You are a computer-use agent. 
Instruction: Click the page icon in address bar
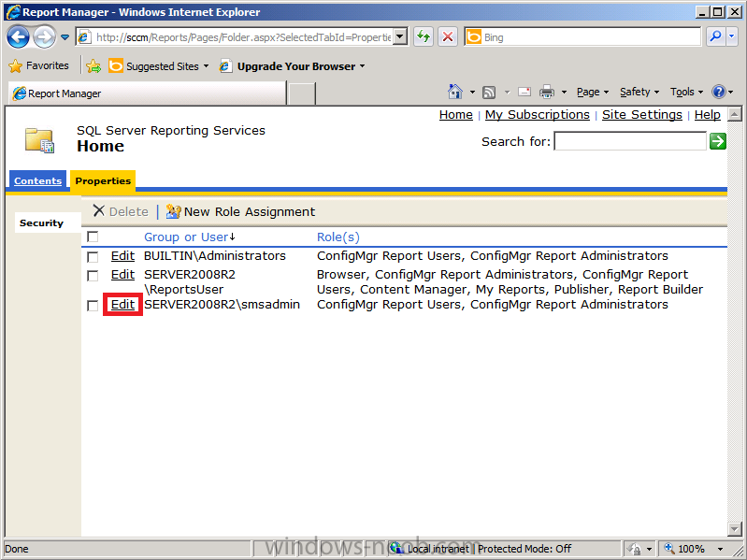(84, 37)
